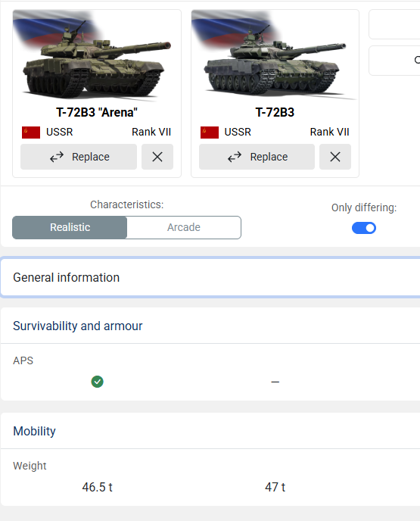Select Realistic characteristics mode

coord(70,227)
